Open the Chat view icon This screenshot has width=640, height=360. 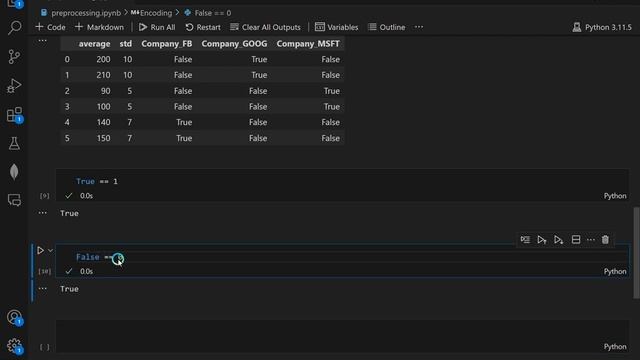(x=14, y=200)
